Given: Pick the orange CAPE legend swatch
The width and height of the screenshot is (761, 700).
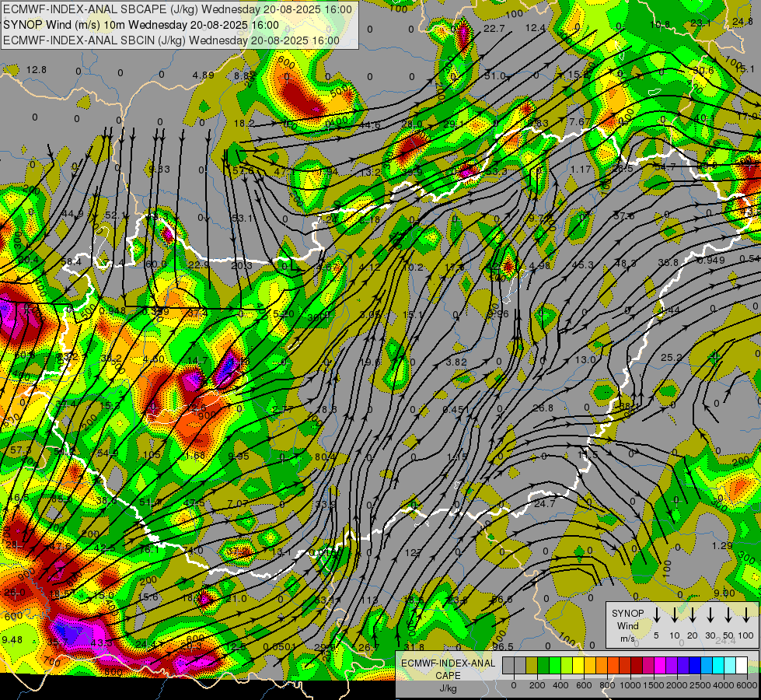Looking at the screenshot, I should 602,665.
